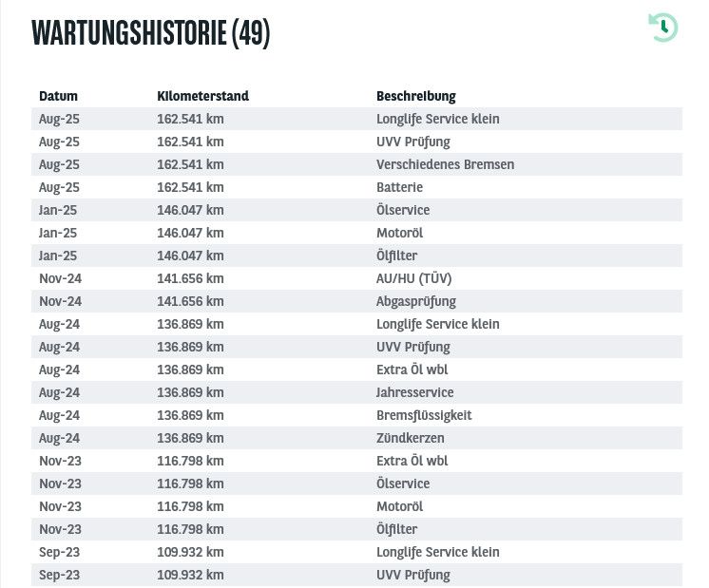This screenshot has height=588, width=709.
Task: Click the Nov-23 Ölfilter entry
Action: (x=396, y=529)
